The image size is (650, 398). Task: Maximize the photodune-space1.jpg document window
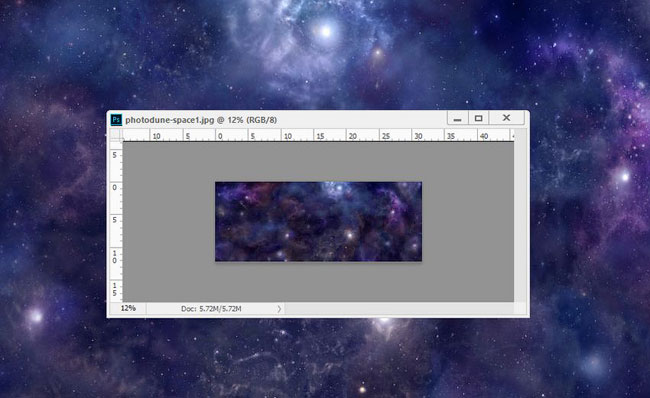pos(478,118)
